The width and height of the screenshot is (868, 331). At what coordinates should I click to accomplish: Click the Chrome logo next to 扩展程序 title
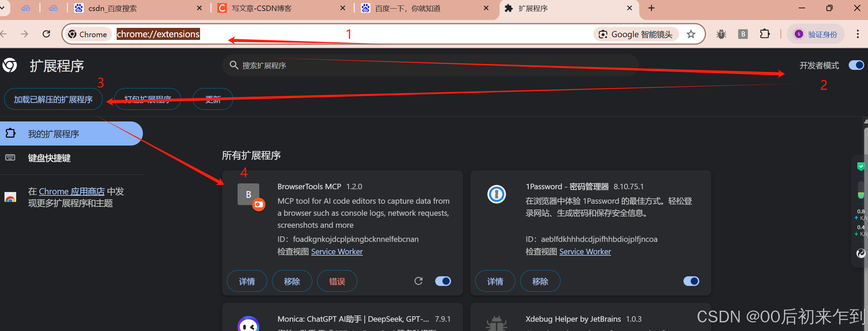coord(9,65)
